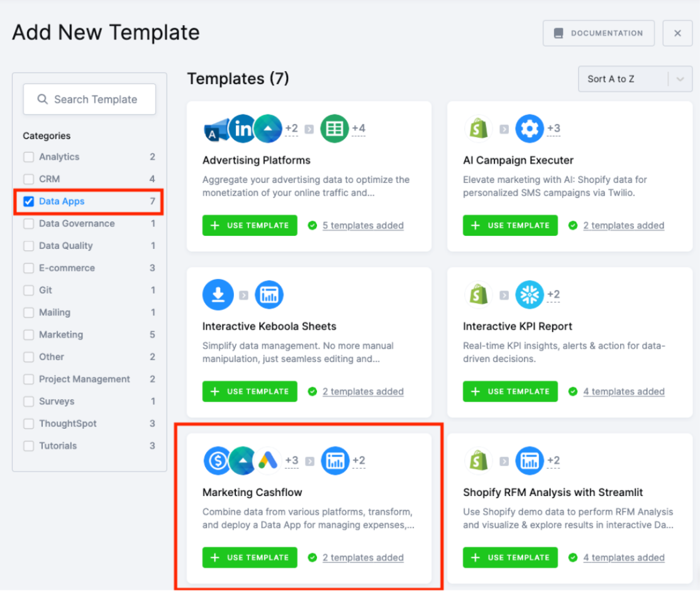Viewport: 700px width, 591px height.
Task: Open the 5 templates added link
Action: [363, 225]
